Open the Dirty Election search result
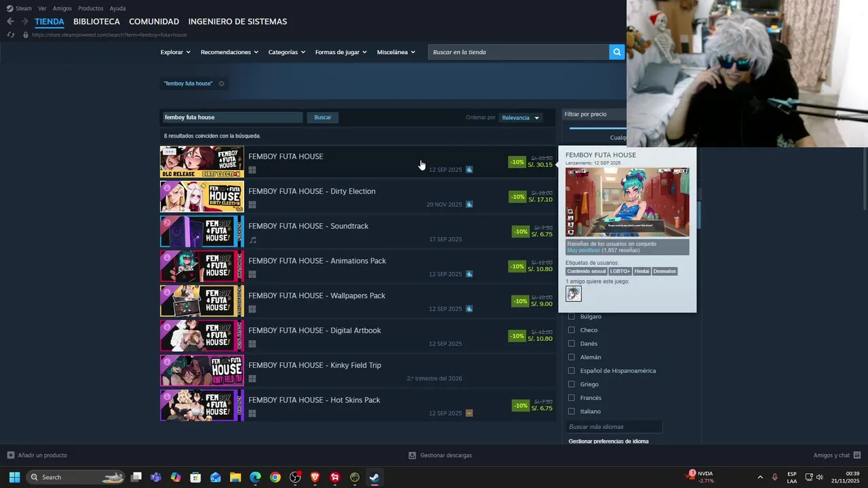868x488 pixels. click(x=357, y=197)
